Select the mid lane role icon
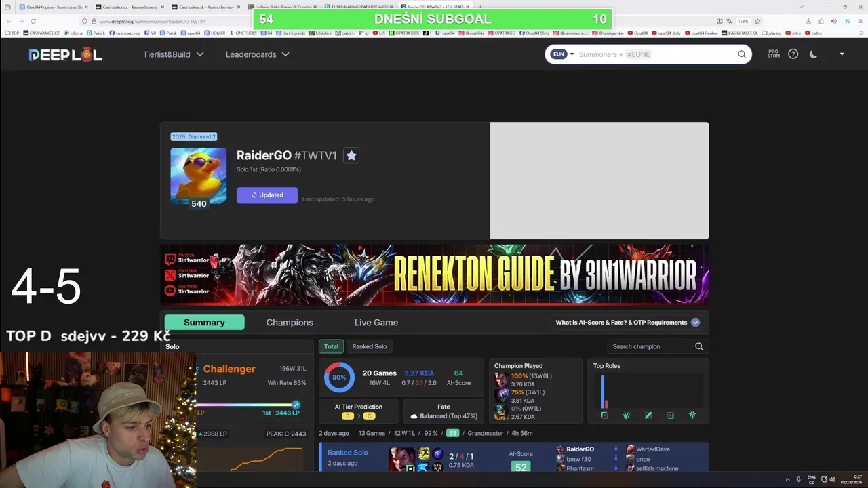868x488 pixels. pyautogui.click(x=648, y=415)
